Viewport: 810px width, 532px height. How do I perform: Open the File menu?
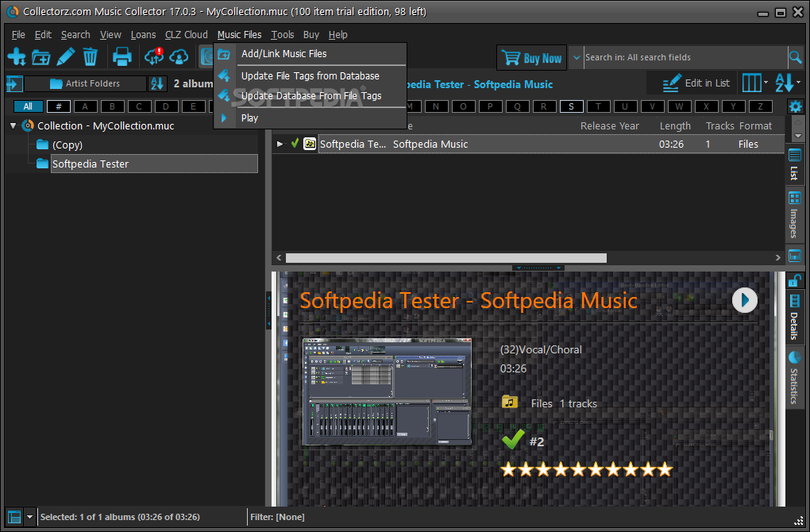tap(18, 35)
